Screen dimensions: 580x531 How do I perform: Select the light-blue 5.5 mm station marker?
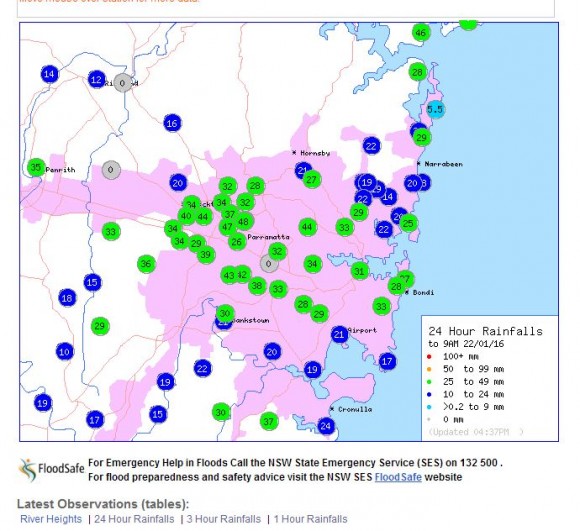click(435, 109)
